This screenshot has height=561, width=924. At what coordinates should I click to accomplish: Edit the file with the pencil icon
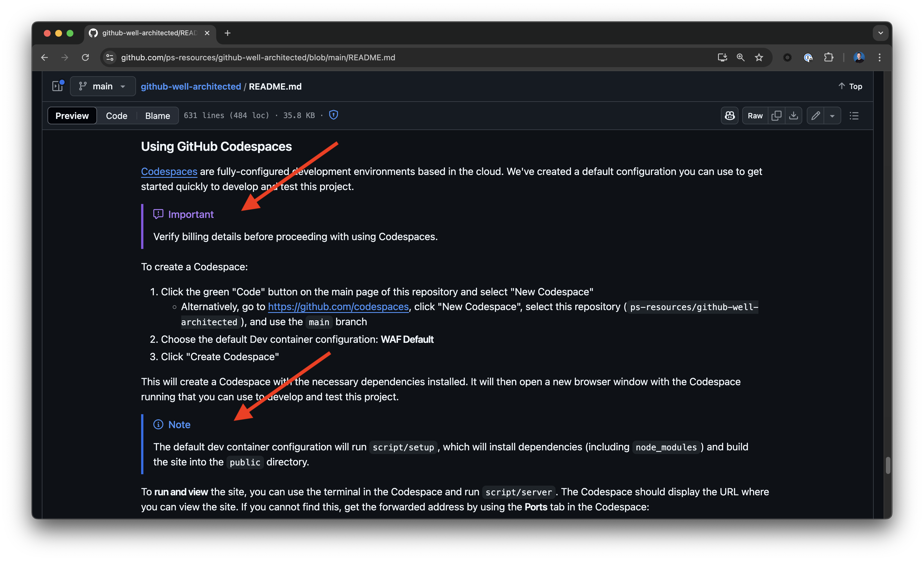tap(815, 115)
